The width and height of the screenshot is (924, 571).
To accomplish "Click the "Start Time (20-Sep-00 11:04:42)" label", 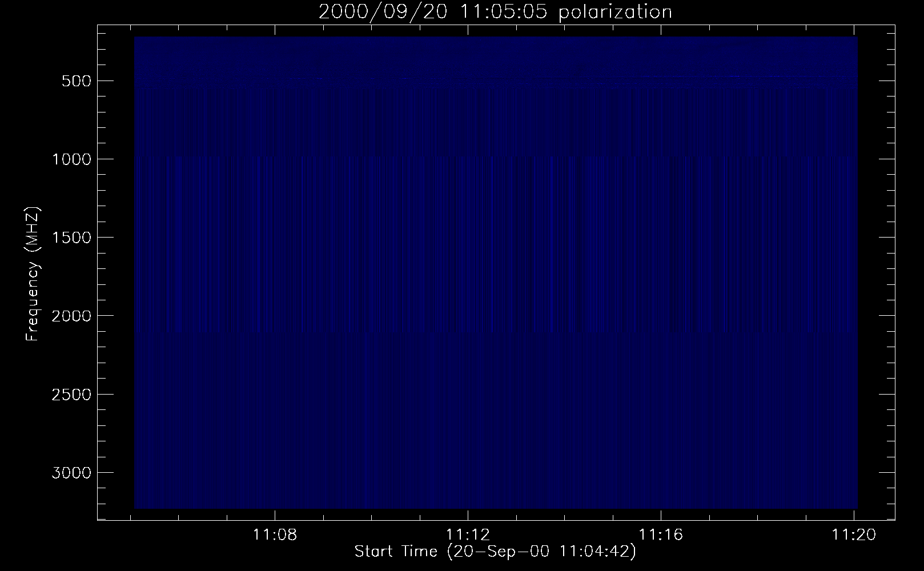I will (495, 552).
